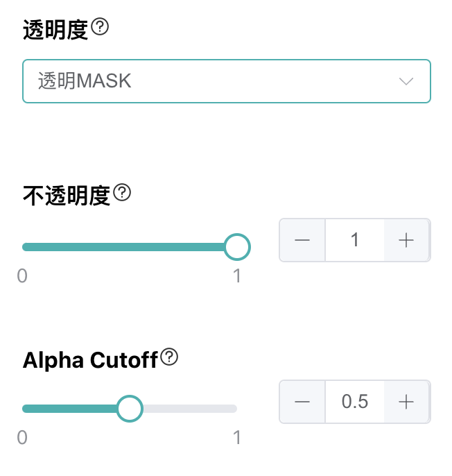
Task: Decrease Alpha Cutoff with the minus button
Action: point(302,402)
